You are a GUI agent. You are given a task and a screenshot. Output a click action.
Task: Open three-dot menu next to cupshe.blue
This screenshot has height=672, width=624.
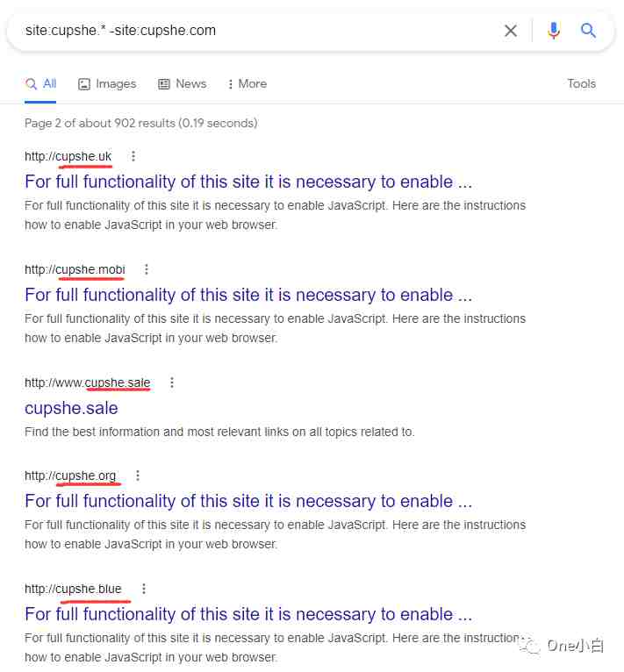pos(144,589)
